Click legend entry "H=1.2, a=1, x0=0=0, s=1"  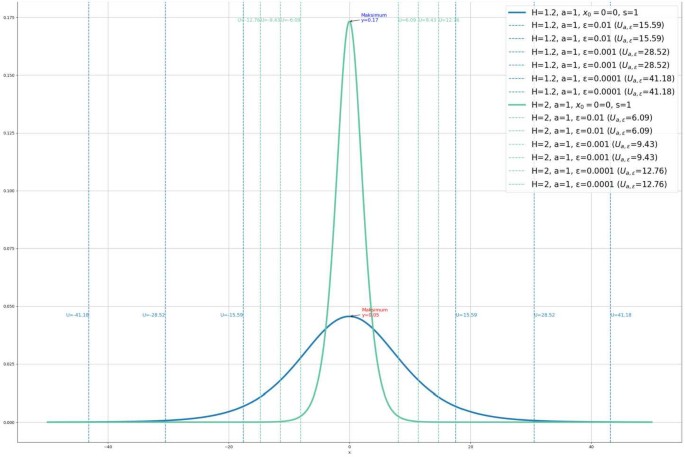point(573,12)
